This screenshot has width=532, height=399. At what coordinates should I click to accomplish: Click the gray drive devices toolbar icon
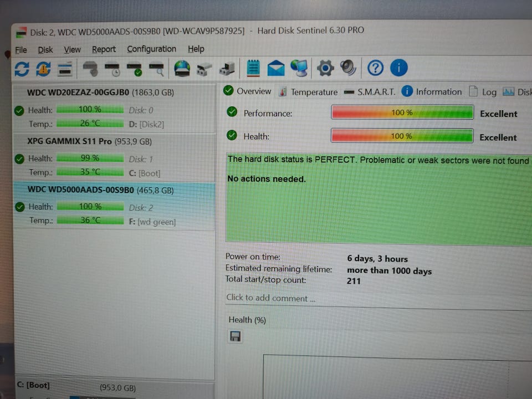click(x=204, y=69)
